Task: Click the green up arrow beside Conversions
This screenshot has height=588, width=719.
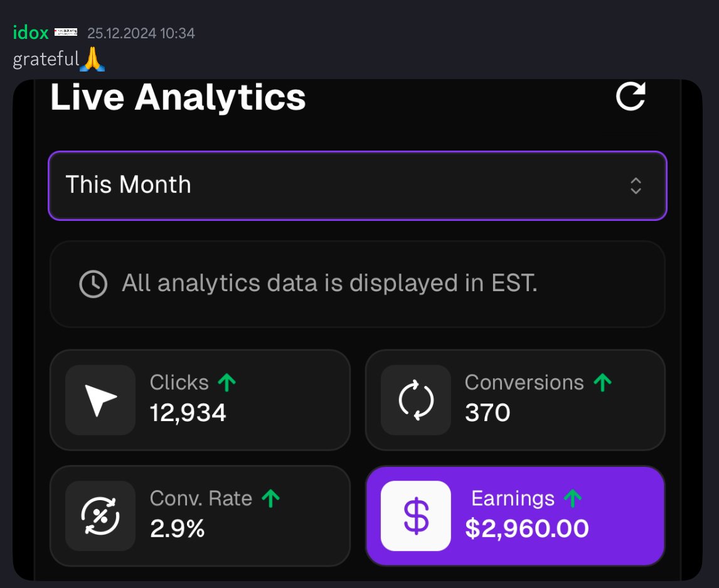Action: [x=602, y=383]
